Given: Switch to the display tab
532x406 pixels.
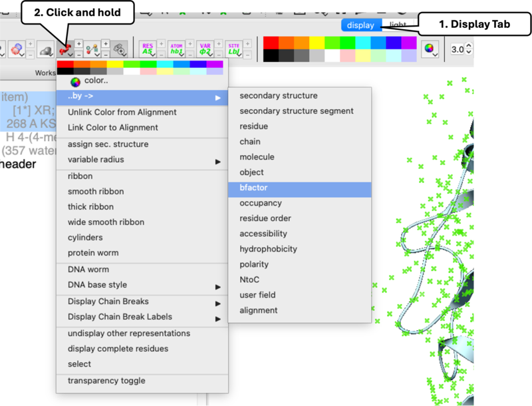Looking at the screenshot, I should 361,25.
